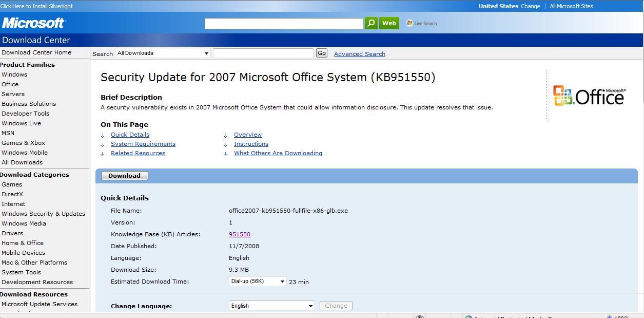Click the 11/7/2008 date published value
The image size is (644, 318).
pos(244,246)
